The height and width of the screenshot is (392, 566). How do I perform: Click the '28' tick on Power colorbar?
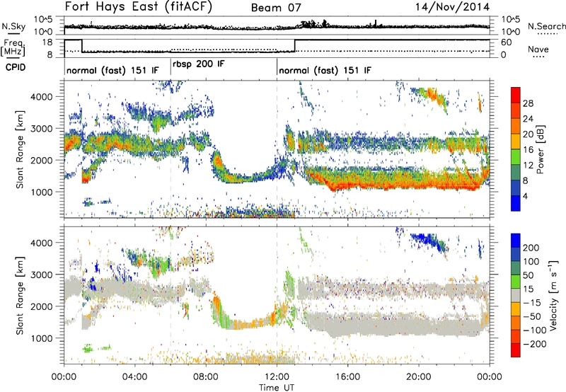[x=528, y=103]
